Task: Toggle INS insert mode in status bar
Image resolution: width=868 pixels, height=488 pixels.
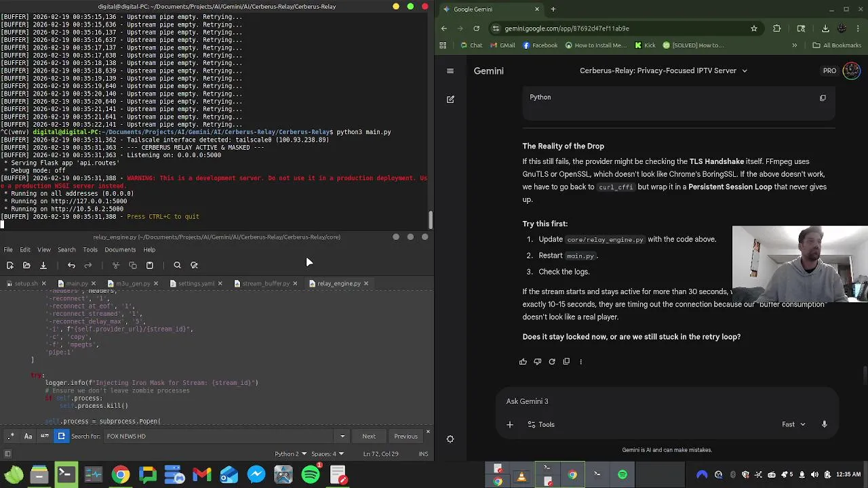Action: click(423, 454)
